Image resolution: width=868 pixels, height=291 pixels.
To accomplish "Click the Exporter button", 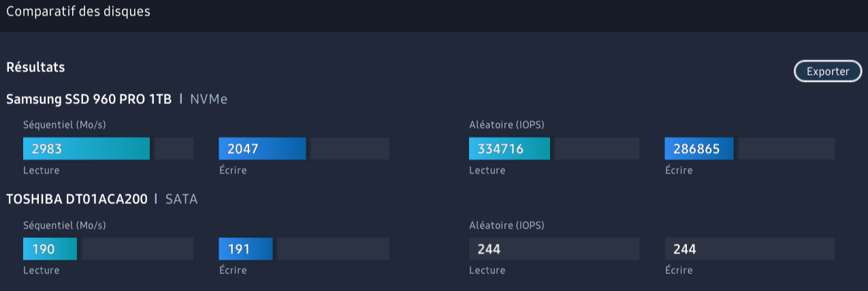I will click(x=828, y=71).
